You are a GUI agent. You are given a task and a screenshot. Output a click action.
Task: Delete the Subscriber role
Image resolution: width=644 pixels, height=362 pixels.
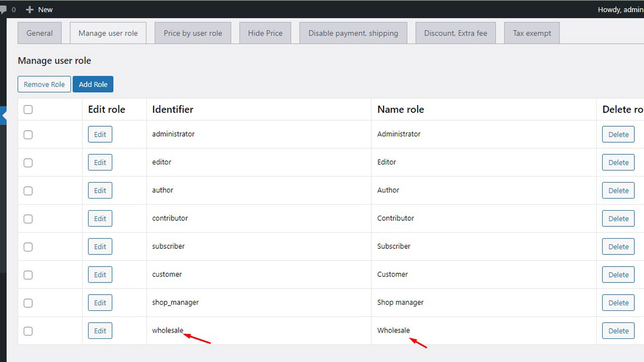click(x=618, y=246)
